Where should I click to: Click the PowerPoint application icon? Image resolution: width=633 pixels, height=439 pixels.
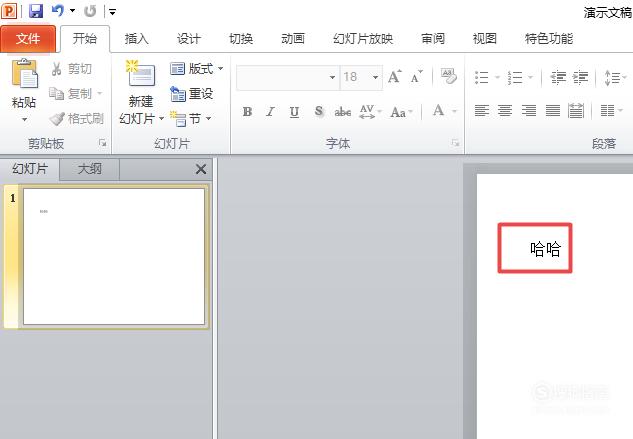point(9,11)
